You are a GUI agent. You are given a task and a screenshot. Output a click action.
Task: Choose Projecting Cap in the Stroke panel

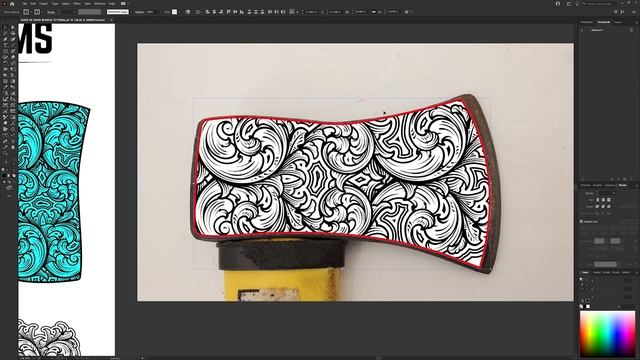click(609, 200)
